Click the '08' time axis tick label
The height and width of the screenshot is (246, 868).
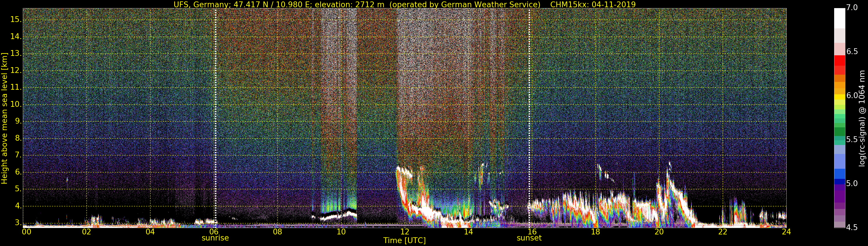click(277, 232)
